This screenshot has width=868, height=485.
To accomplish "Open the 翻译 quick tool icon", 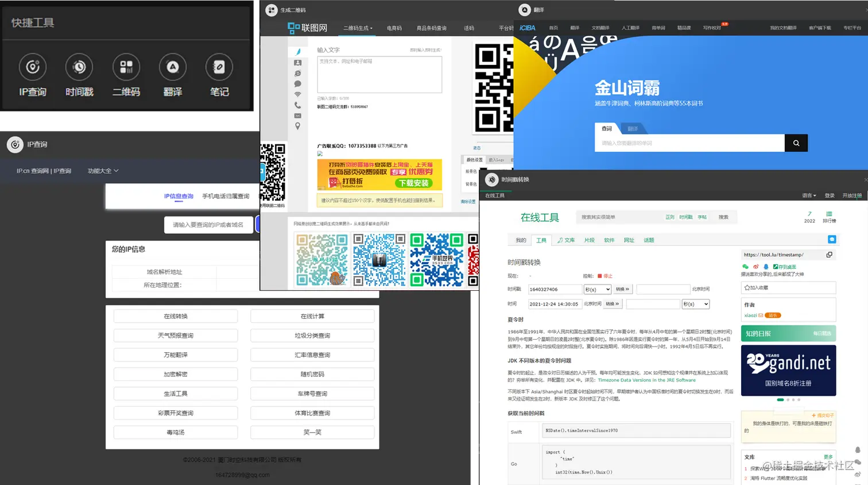I will (x=173, y=67).
